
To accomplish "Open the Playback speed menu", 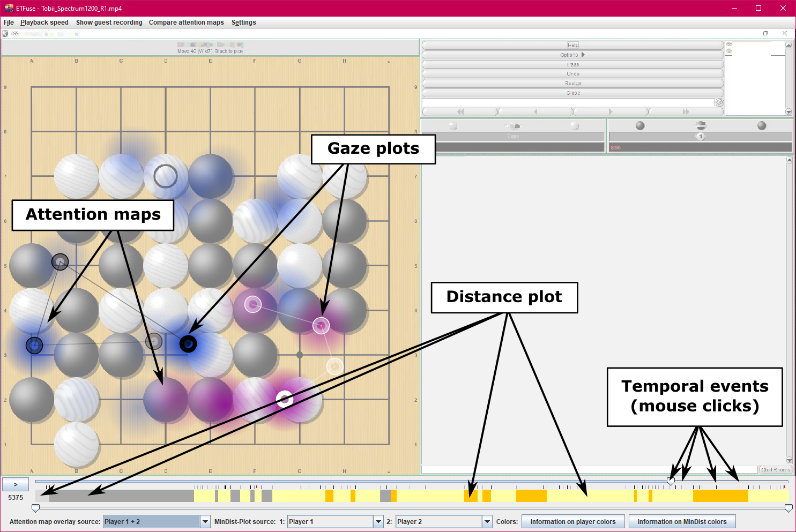I will (44, 23).
